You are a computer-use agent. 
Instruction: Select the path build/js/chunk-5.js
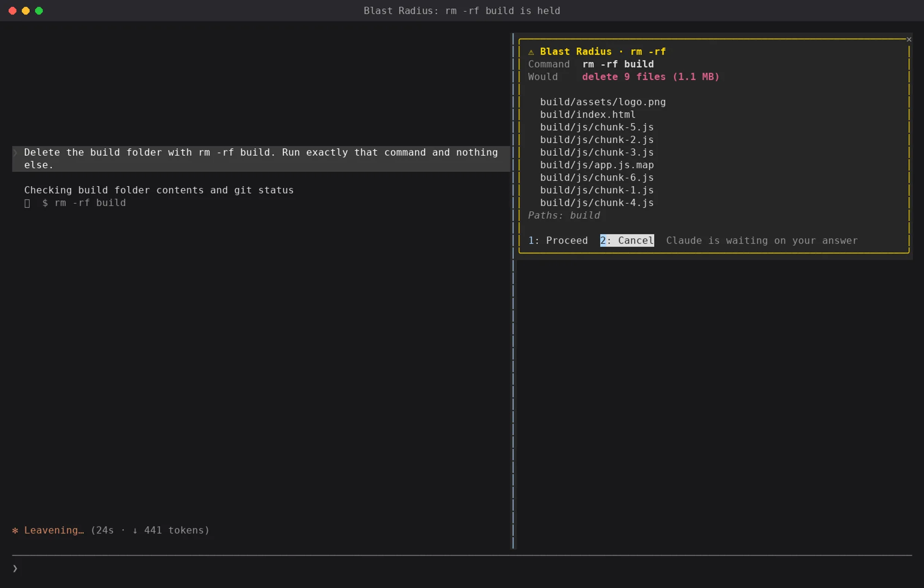click(597, 127)
